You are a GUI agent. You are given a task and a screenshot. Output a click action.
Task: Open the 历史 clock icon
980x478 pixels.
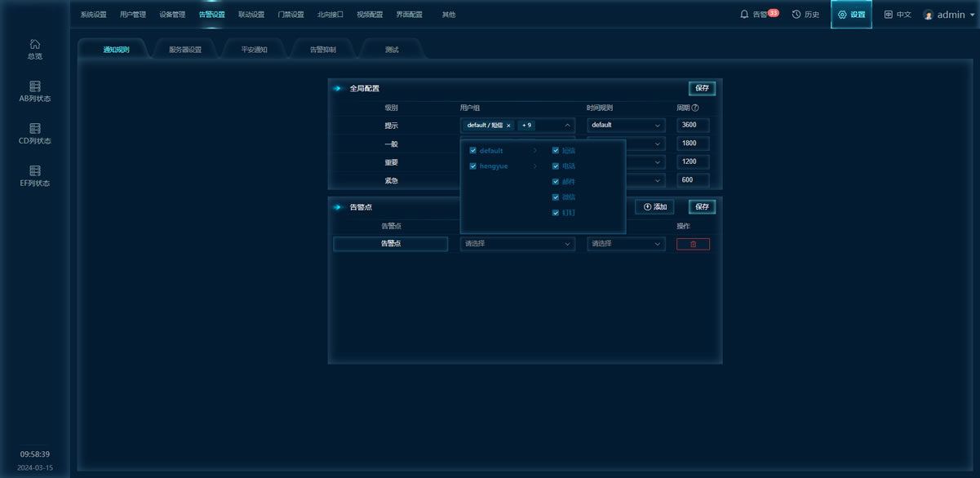tap(796, 15)
